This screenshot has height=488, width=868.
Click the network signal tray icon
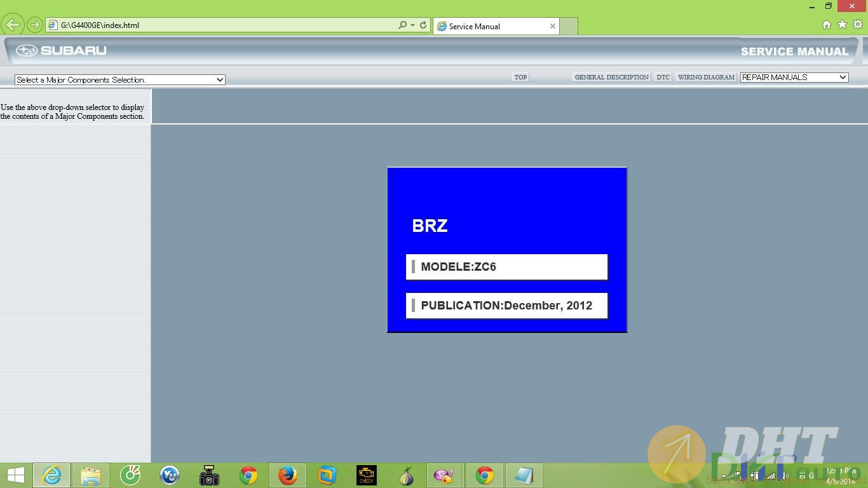771,475
